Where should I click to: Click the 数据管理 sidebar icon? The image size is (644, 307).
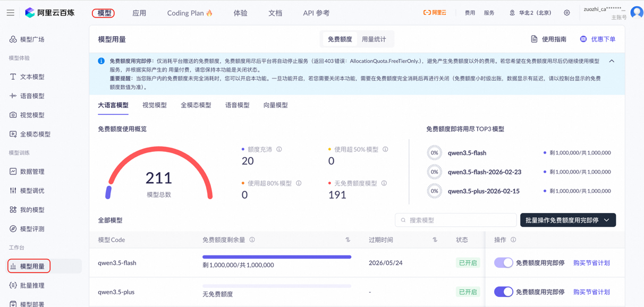[x=13, y=172]
